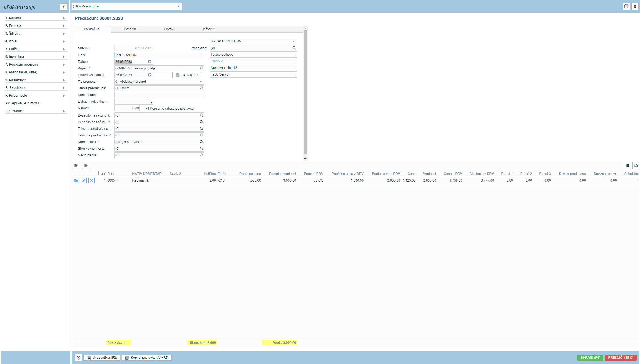The height and width of the screenshot is (364, 640).
Task: Open the Opis PREDRAČUN dropdown
Action: coord(201,55)
